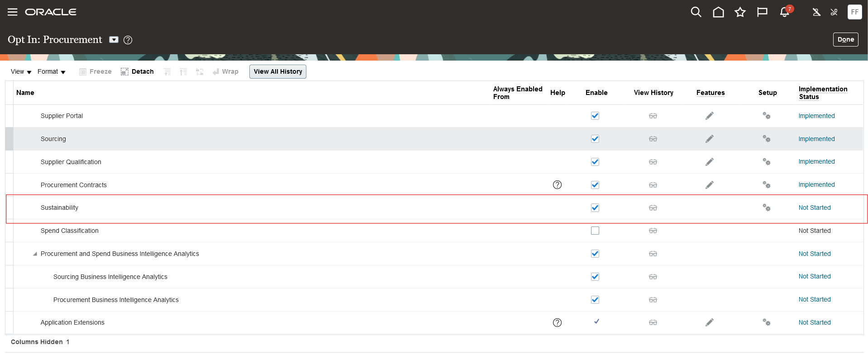
Task: Open Implemented link for Supplier Portal
Action: pos(816,116)
